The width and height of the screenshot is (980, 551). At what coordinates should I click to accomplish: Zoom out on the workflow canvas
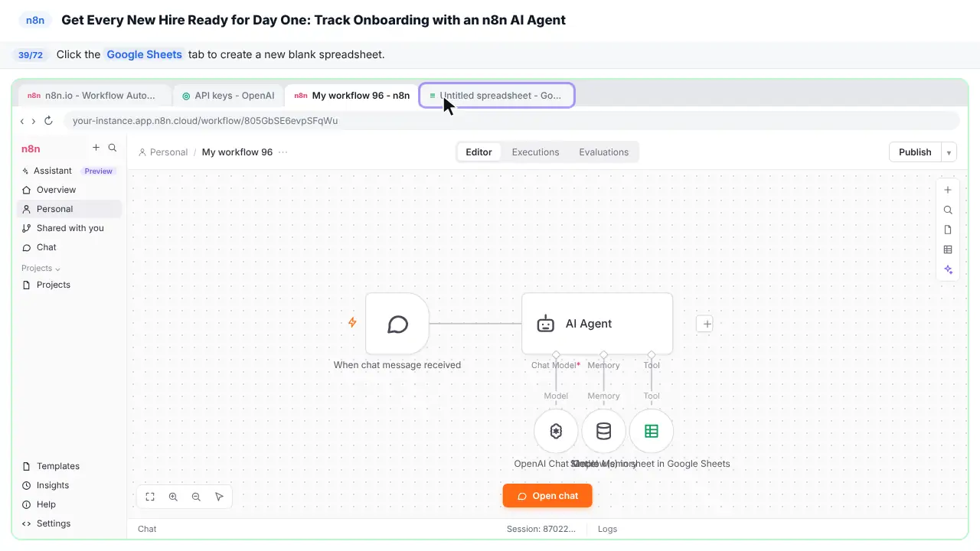(196, 497)
